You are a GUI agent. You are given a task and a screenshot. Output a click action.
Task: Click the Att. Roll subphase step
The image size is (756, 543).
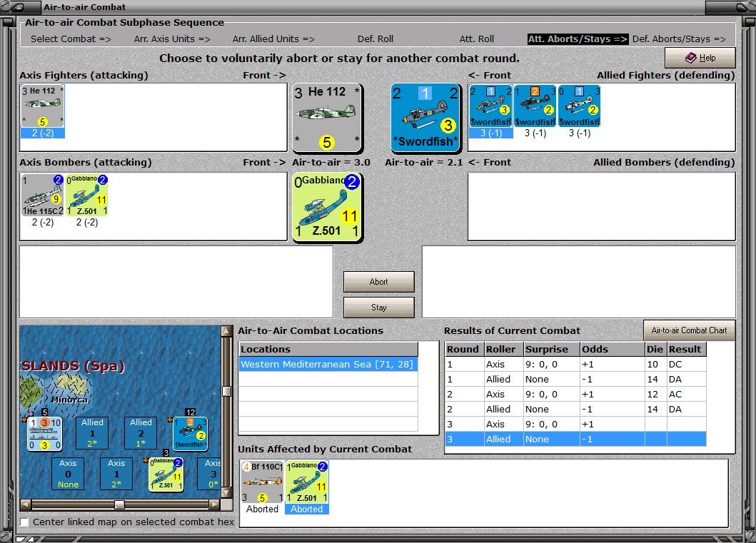pos(476,39)
